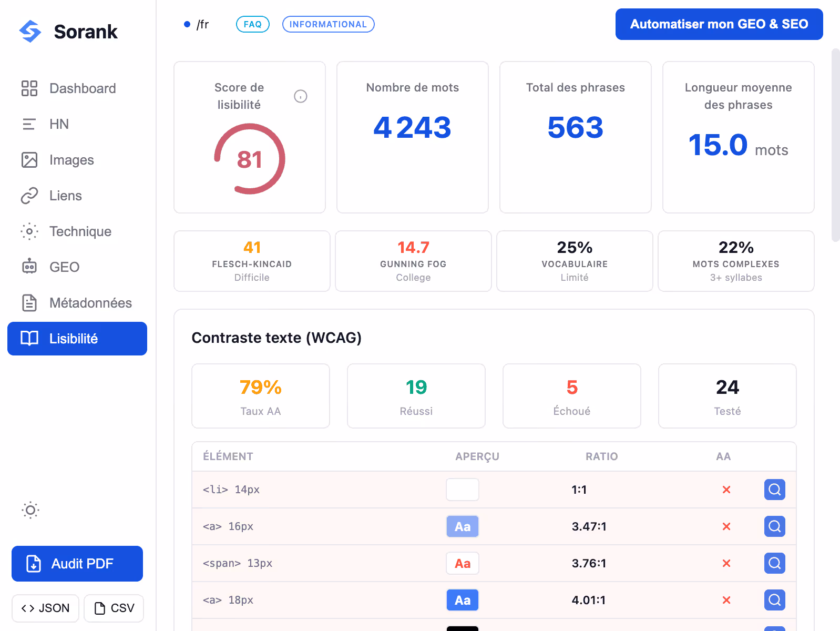Open the Dashboard section
The image size is (840, 631).
77,88
